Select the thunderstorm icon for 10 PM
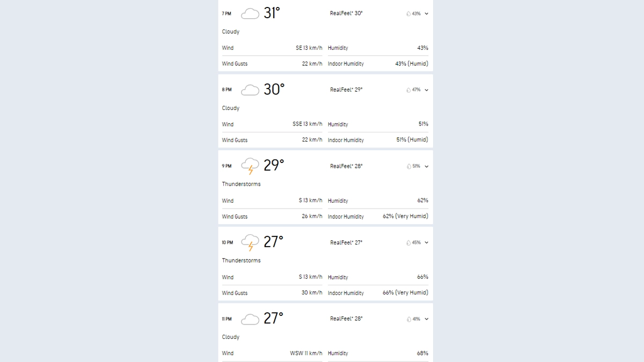The image size is (644, 362). coord(250,243)
